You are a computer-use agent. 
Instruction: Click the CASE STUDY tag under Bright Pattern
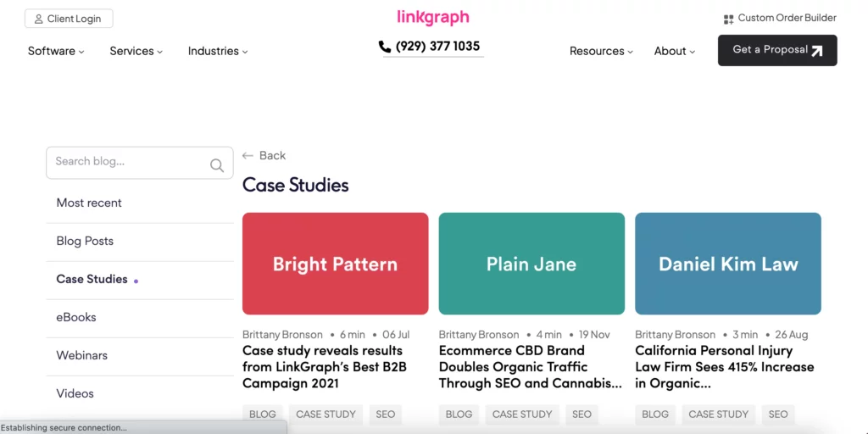325,415
